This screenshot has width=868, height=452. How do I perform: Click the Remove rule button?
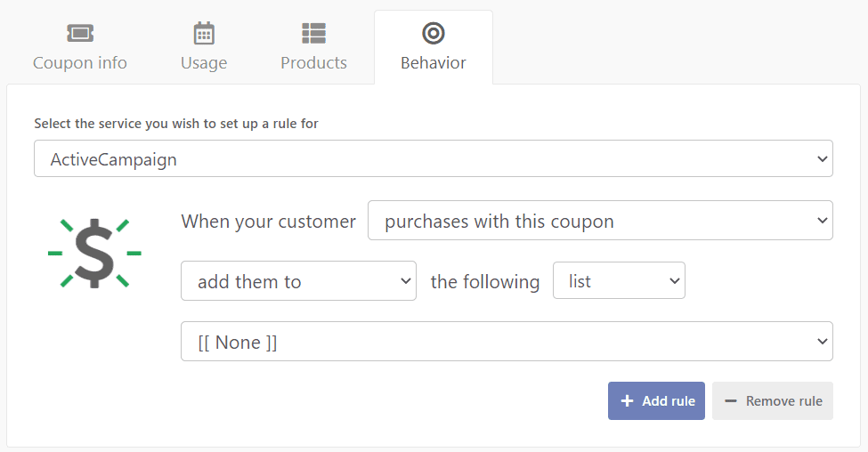point(772,400)
